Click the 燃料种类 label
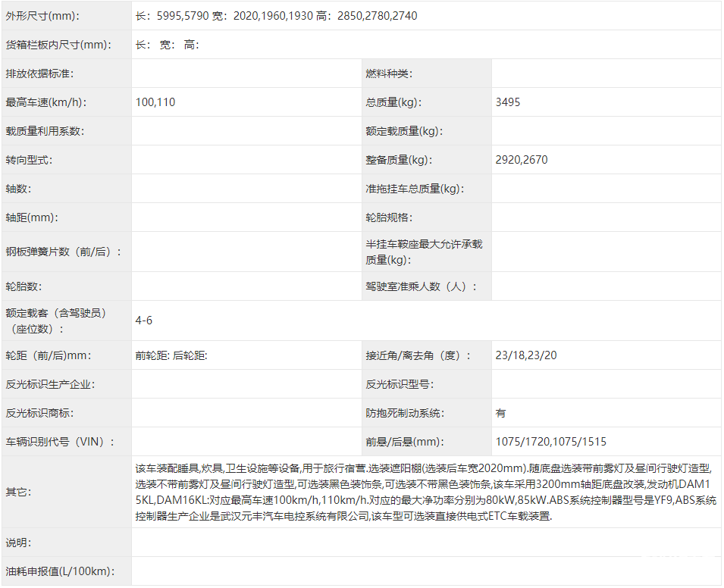The height and width of the screenshot is (588, 724). click(x=389, y=73)
